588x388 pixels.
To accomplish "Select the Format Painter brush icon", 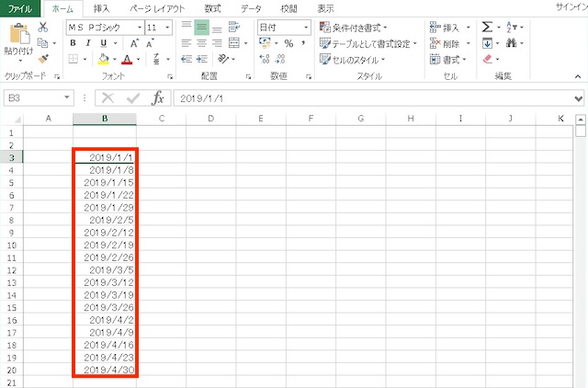I will [x=43, y=59].
